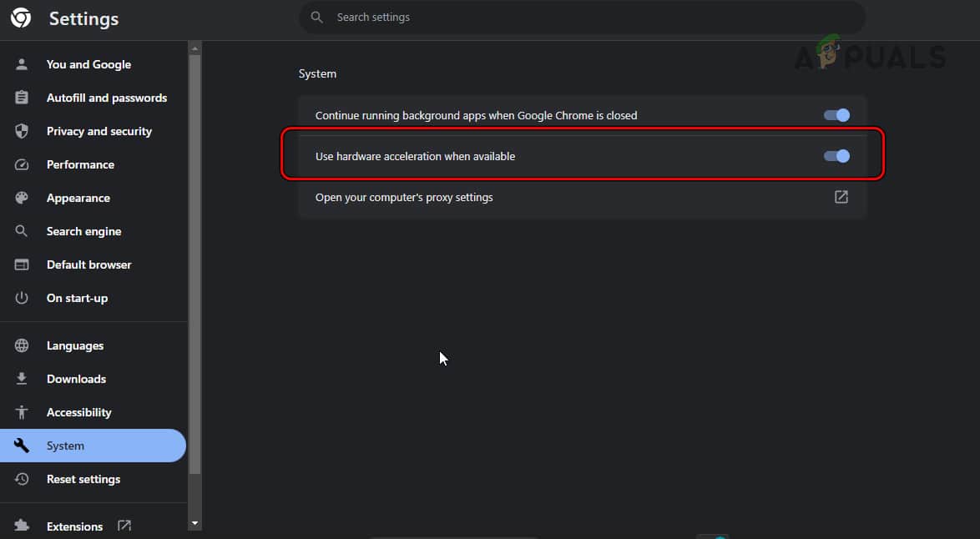Toggle the highlighted hardware acceleration switch
This screenshot has height=539, width=980.
pyautogui.click(x=836, y=156)
